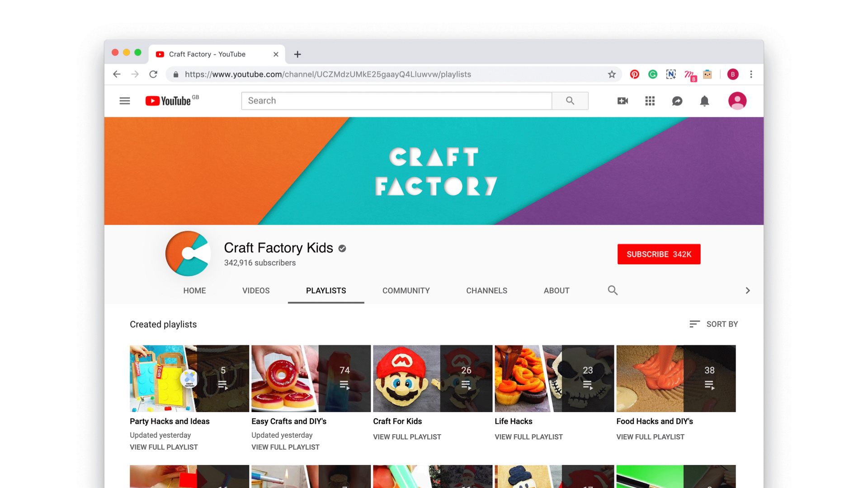Click the Craft Factory Kids channel avatar
Screen dimensions: 868x488
coord(188,253)
